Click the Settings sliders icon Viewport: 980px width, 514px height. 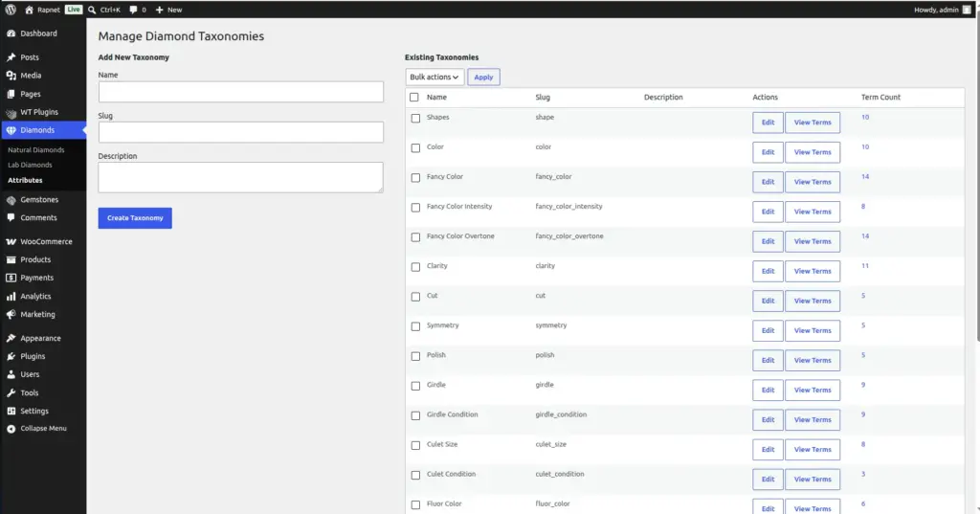[11, 411]
